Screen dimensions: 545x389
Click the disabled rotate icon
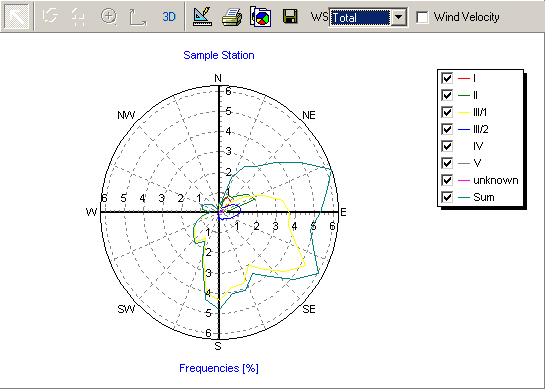pyautogui.click(x=50, y=16)
